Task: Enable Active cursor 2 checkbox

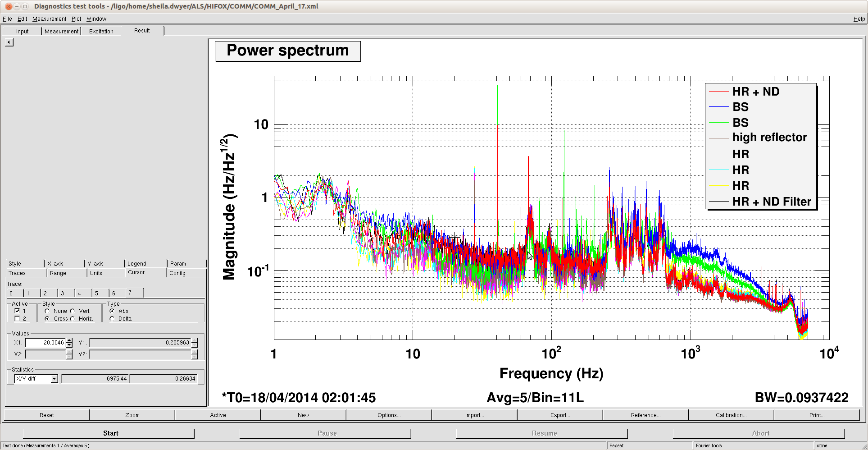Action: [x=17, y=319]
